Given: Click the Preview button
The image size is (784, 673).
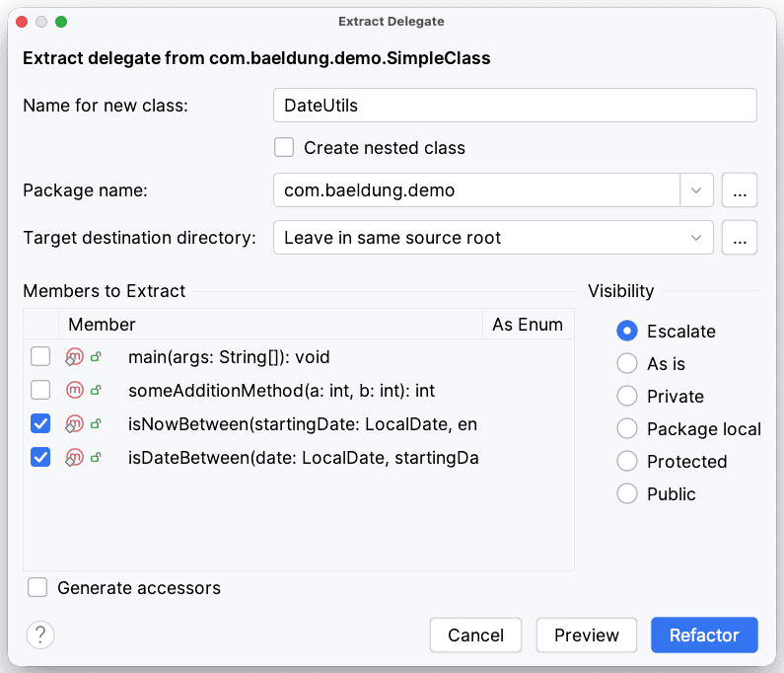Looking at the screenshot, I should click(587, 636).
